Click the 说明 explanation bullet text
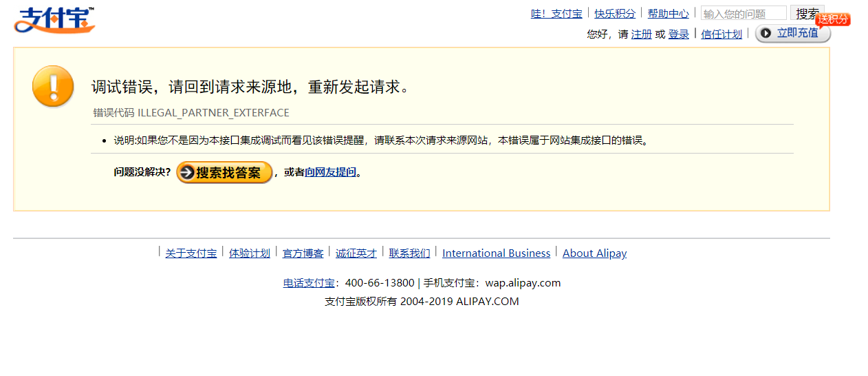Screen dimensions: 868x376 (x=382, y=140)
